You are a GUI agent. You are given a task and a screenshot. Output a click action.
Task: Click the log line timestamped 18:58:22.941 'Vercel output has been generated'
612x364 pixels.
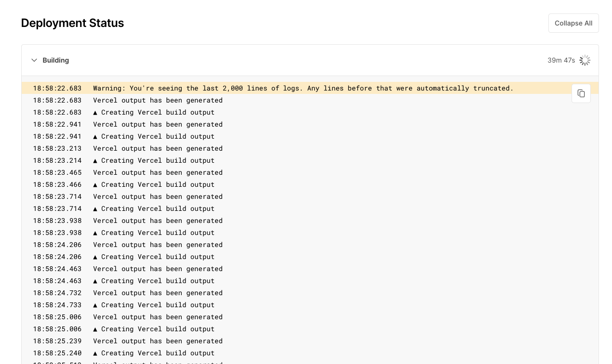[x=310, y=124]
